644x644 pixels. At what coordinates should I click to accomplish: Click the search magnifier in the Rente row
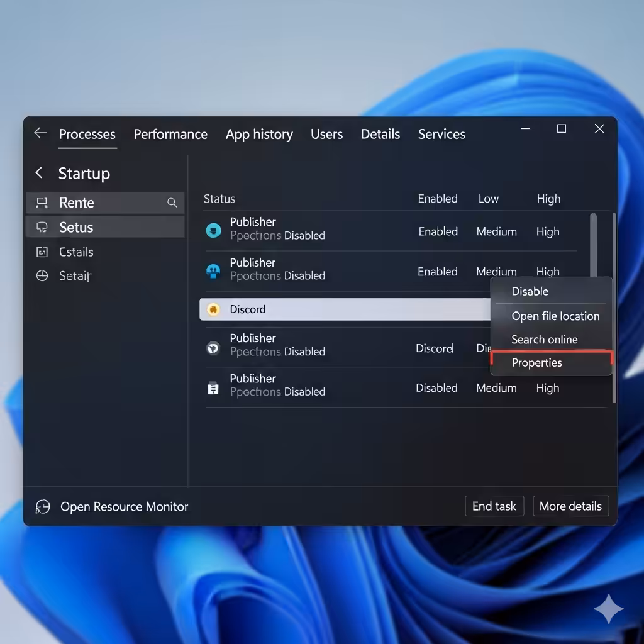(x=172, y=203)
